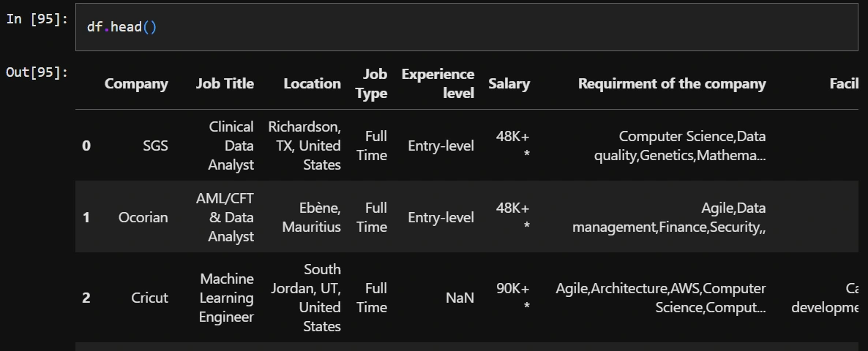Click the Job Type column header
The image size is (868, 351).
(x=374, y=83)
